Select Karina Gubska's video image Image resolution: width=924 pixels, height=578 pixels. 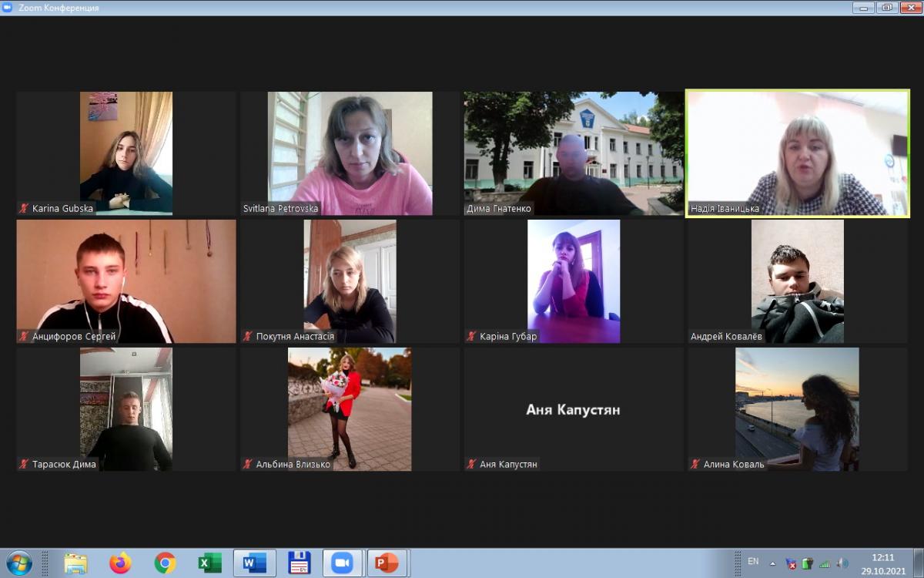coord(126,153)
